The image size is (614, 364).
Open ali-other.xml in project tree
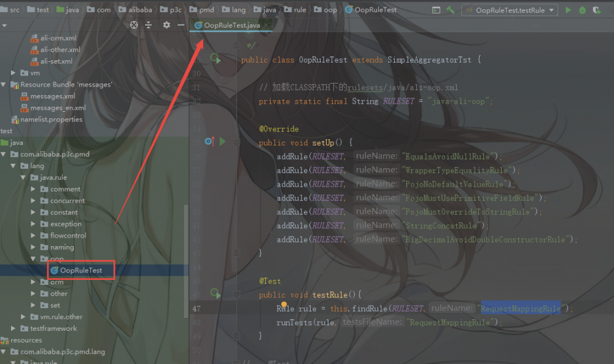coord(60,50)
